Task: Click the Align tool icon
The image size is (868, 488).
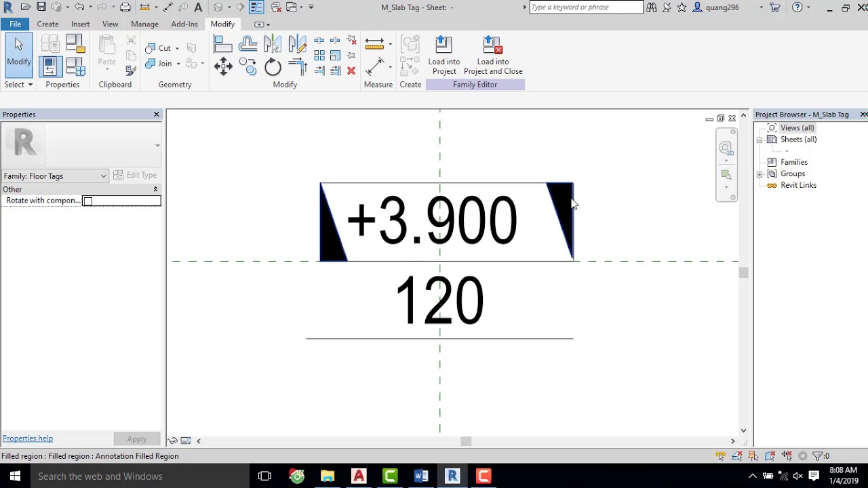Action: (222, 45)
